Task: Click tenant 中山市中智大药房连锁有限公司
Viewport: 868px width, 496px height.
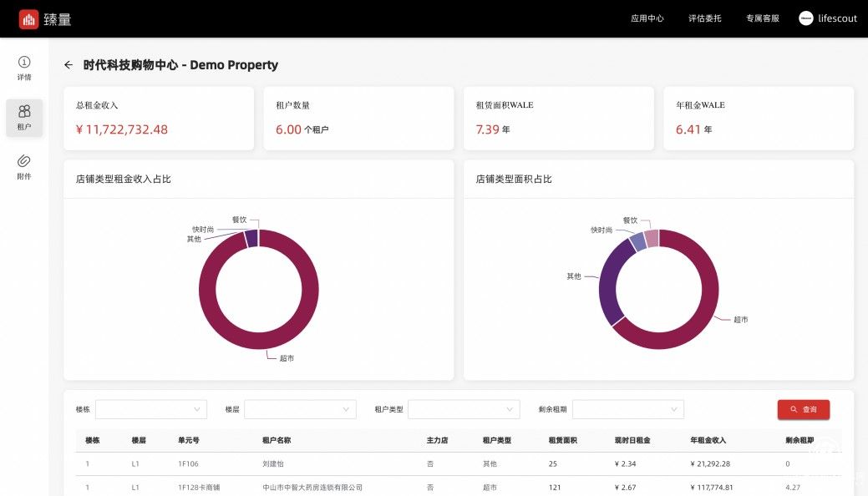Action: pyautogui.click(x=312, y=487)
